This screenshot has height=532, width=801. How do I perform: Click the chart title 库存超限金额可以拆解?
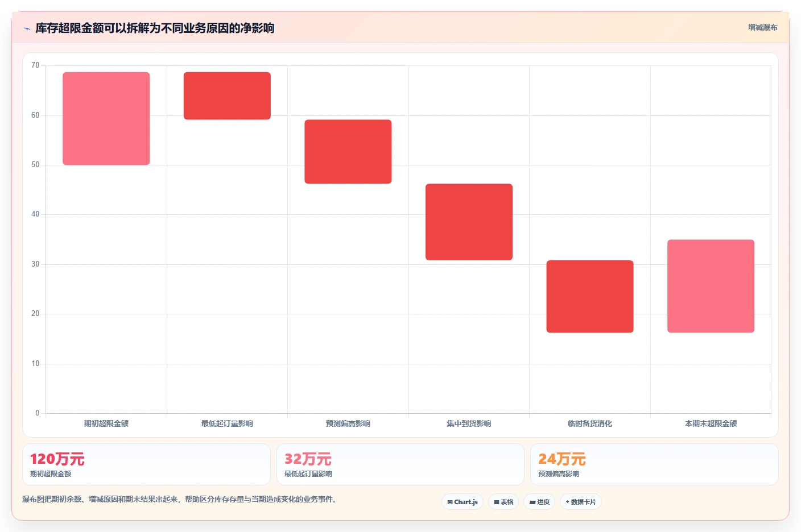point(155,28)
